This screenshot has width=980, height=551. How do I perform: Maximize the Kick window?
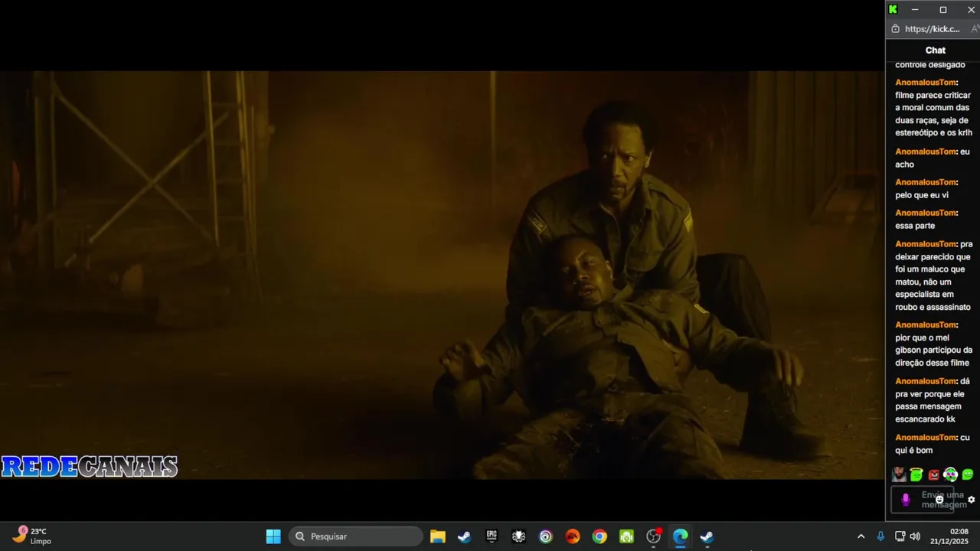[x=943, y=9]
